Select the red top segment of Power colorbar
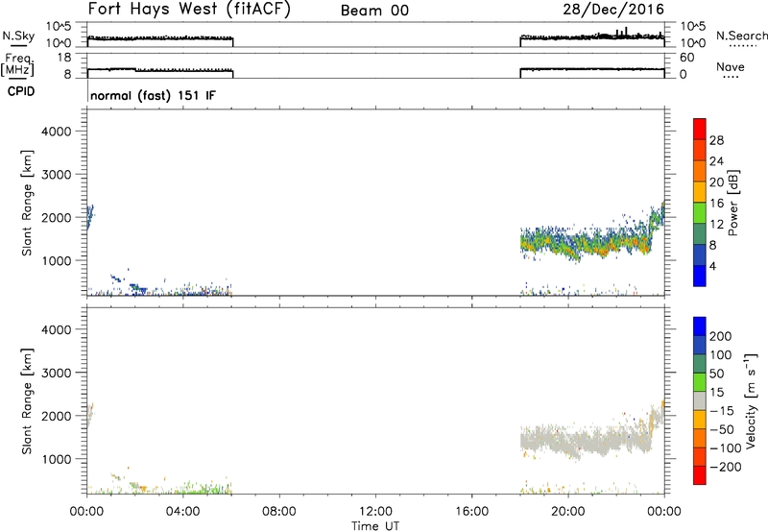 point(700,129)
